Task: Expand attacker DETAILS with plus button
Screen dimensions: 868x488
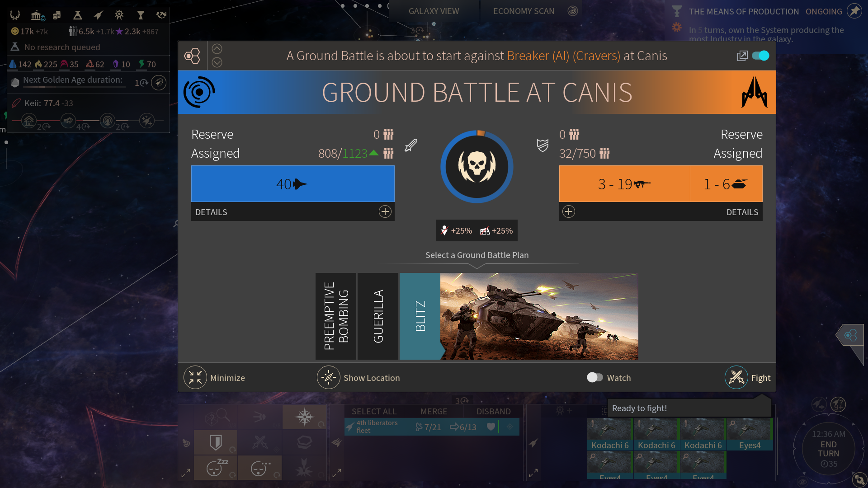Action: tap(385, 211)
